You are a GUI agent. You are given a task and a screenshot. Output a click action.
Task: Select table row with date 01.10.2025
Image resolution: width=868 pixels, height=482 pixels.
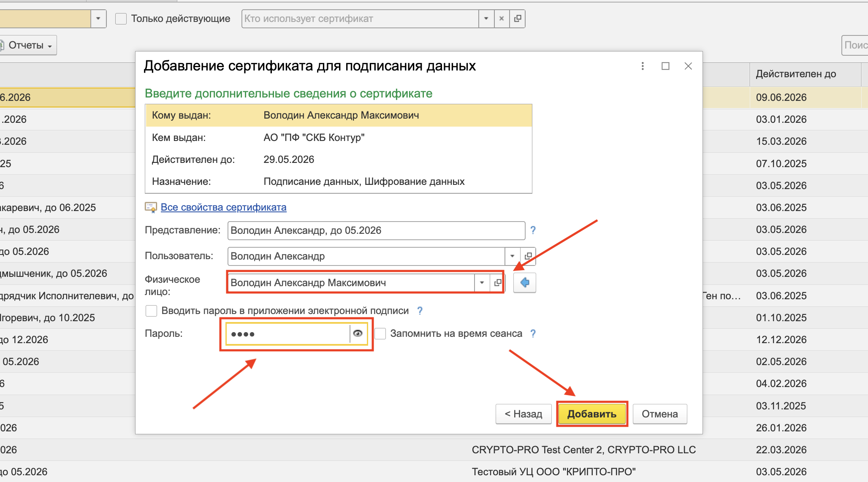click(781, 317)
